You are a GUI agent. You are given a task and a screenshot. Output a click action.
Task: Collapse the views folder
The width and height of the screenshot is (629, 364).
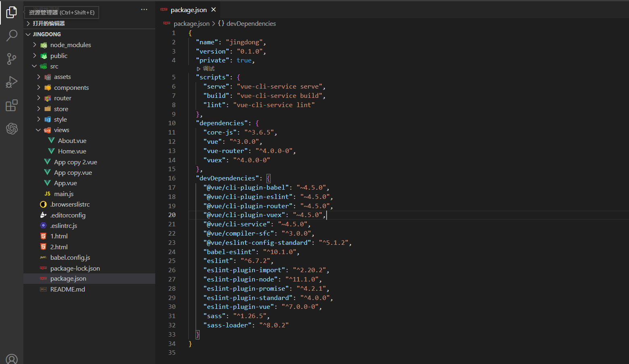click(61, 130)
